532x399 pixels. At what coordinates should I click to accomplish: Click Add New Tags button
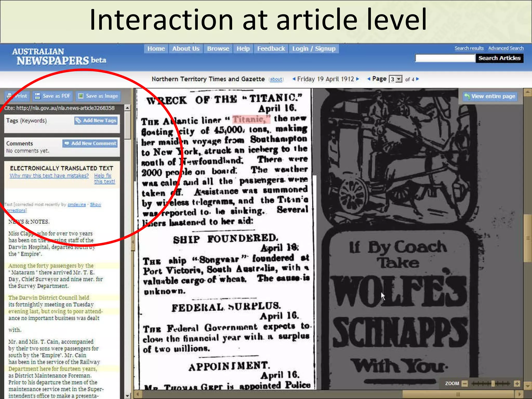(x=96, y=121)
